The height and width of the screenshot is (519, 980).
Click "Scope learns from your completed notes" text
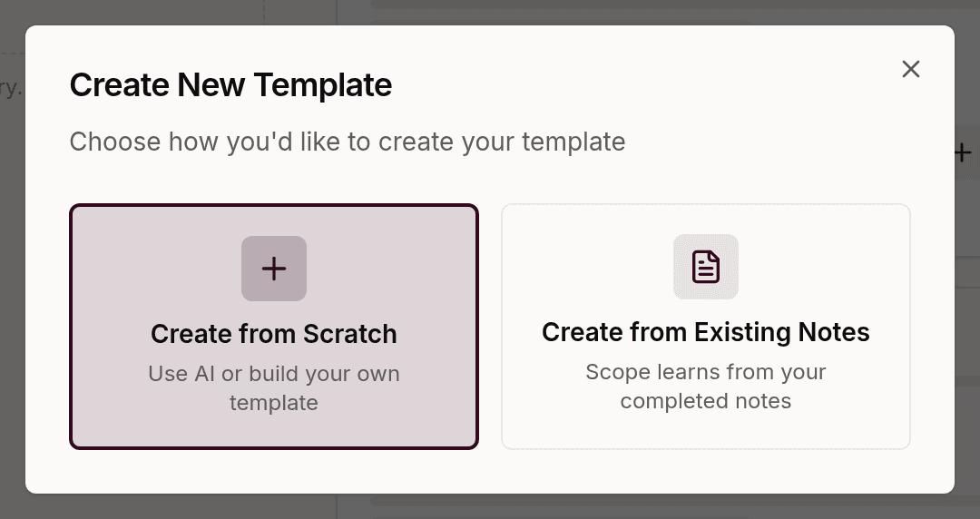[706, 386]
